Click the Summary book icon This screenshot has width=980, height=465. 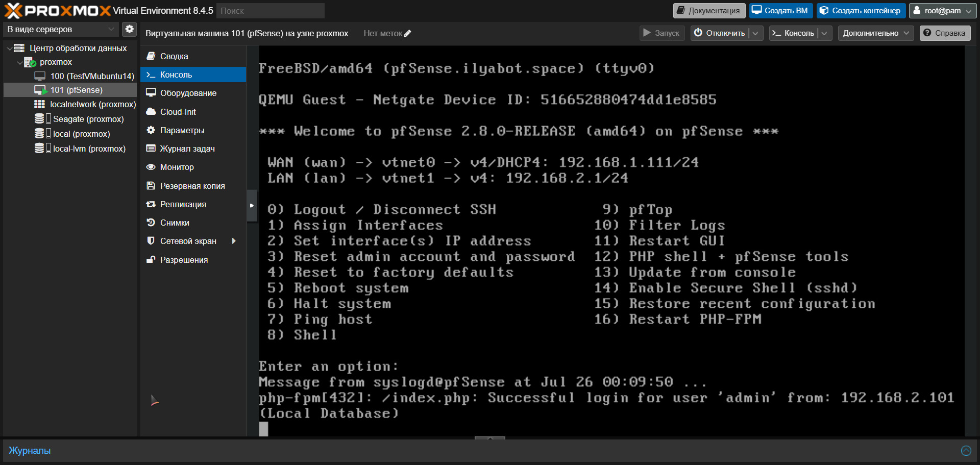(151, 56)
